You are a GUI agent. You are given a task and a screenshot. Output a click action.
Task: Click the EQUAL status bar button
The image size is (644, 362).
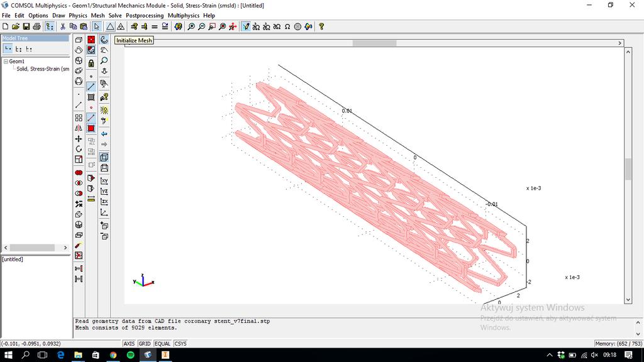click(x=163, y=344)
